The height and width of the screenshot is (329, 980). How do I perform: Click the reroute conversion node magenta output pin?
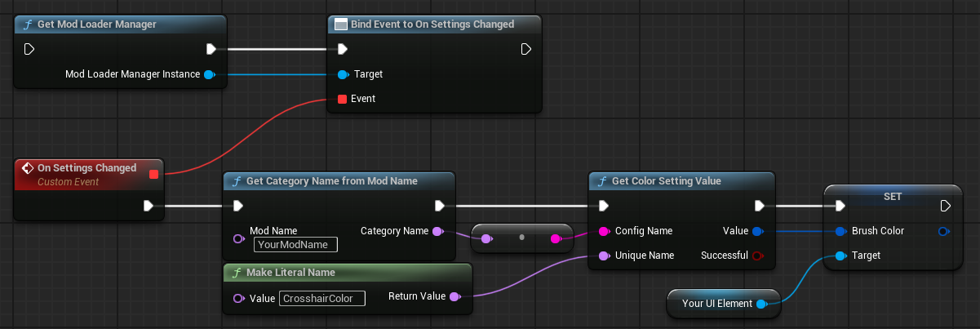[x=556, y=238]
